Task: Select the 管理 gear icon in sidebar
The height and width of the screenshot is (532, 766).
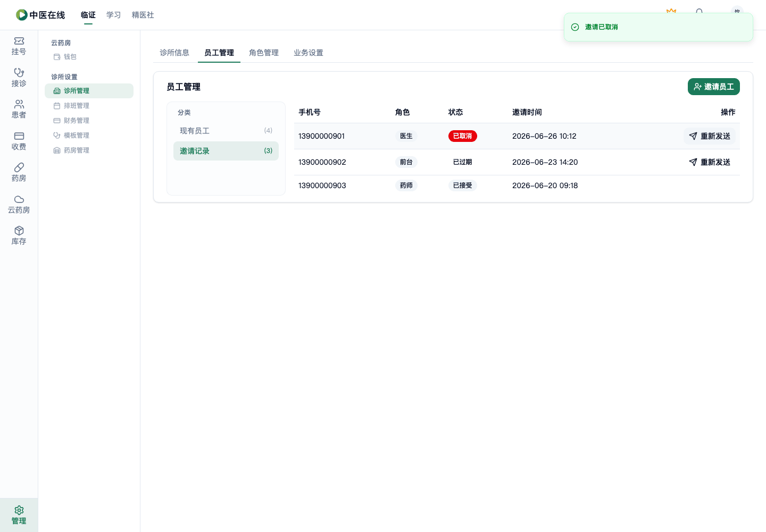Action: 19,515
